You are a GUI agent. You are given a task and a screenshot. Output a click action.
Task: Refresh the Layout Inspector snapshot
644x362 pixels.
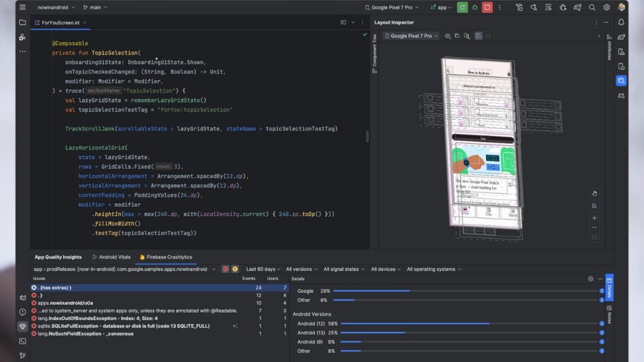[x=489, y=35]
